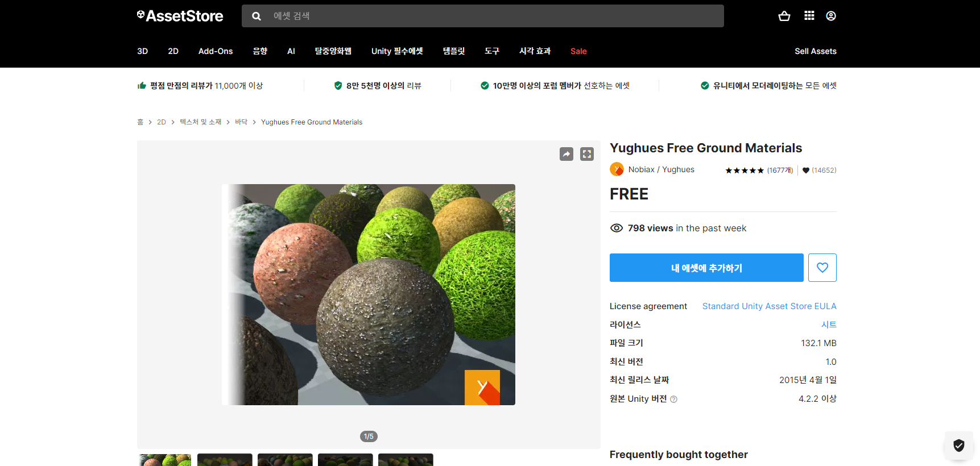The image size is (980, 466).
Task: Click the (1677개) review count
Action: click(780, 170)
